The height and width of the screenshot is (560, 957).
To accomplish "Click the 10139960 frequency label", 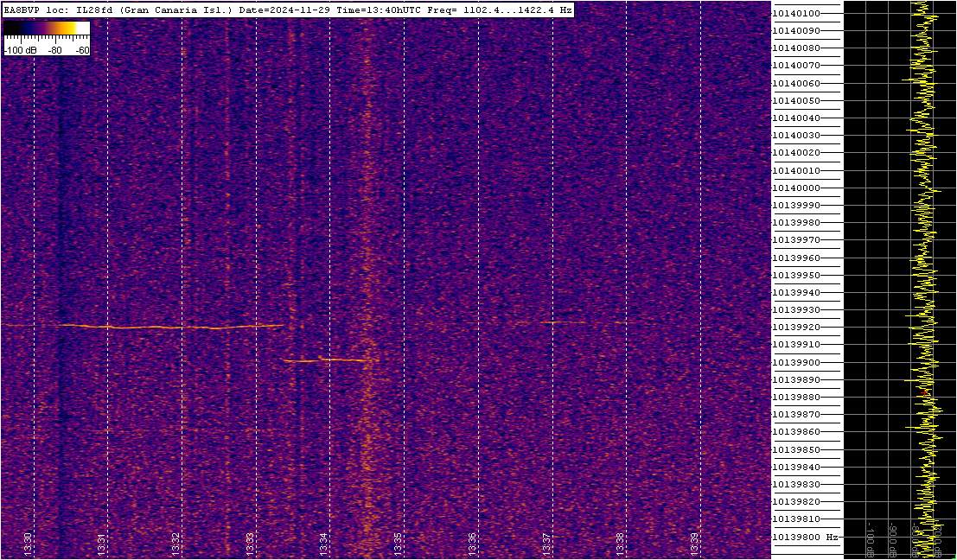I will coord(796,258).
